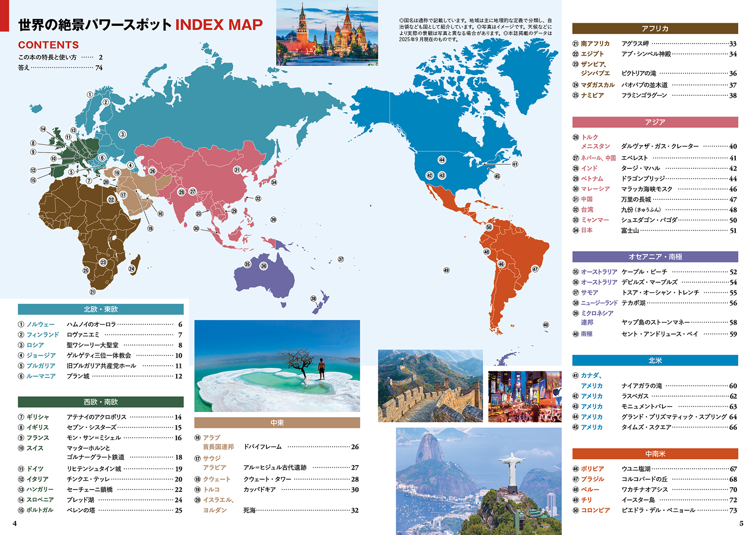This screenshot has height=535, width=756.
Task: Select map marker 3 on Russia
Action: point(123,134)
